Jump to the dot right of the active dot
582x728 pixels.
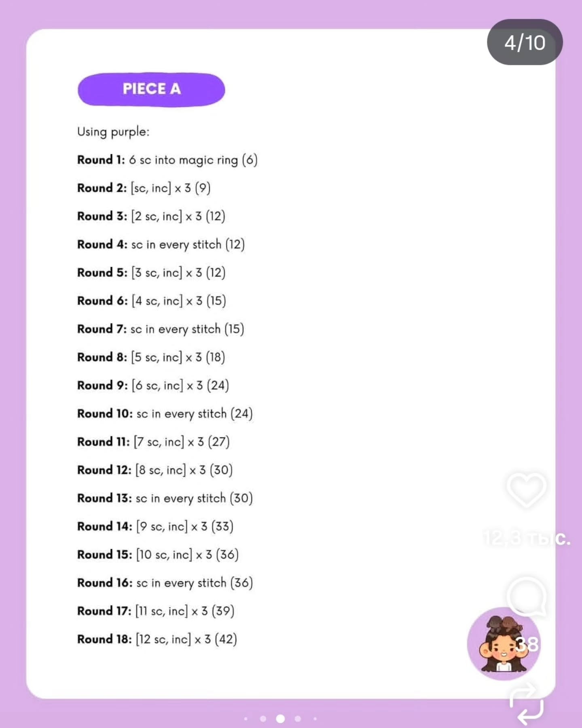tap(298, 719)
